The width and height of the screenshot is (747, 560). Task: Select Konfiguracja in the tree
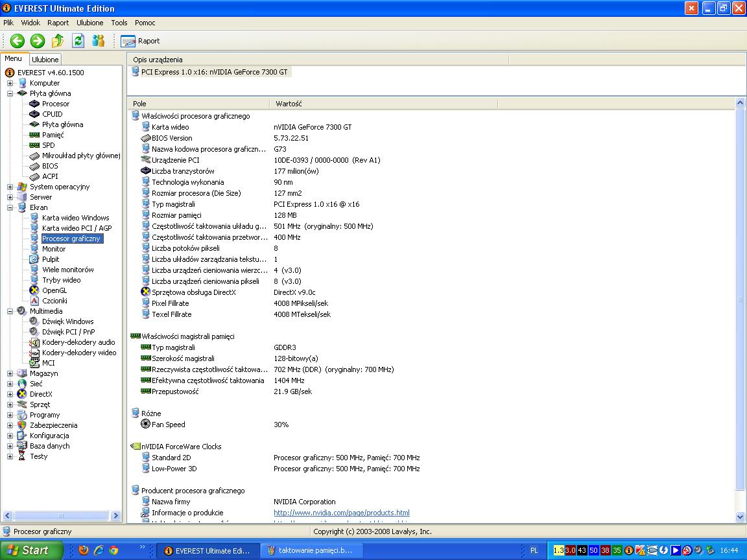pyautogui.click(x=49, y=436)
